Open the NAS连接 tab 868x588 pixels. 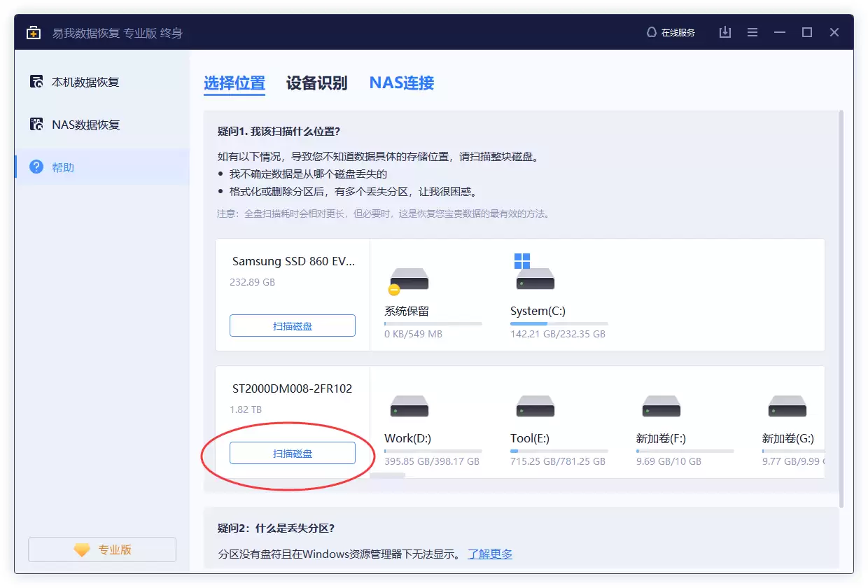point(401,83)
